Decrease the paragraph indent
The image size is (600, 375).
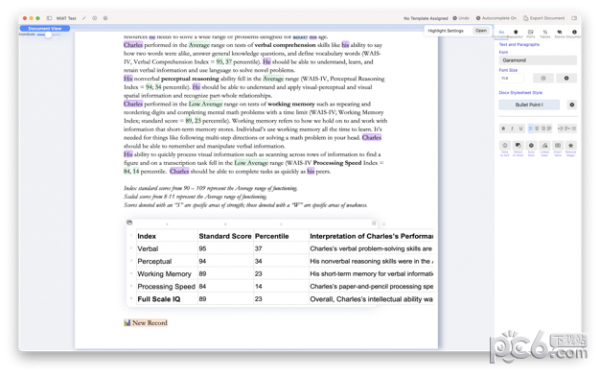561,129
